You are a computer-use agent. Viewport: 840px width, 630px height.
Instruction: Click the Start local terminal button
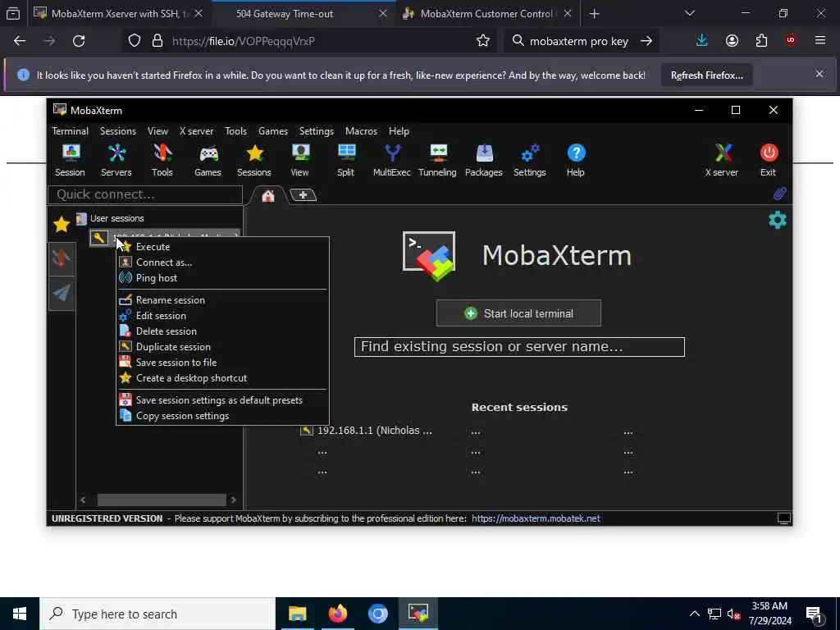(x=518, y=313)
